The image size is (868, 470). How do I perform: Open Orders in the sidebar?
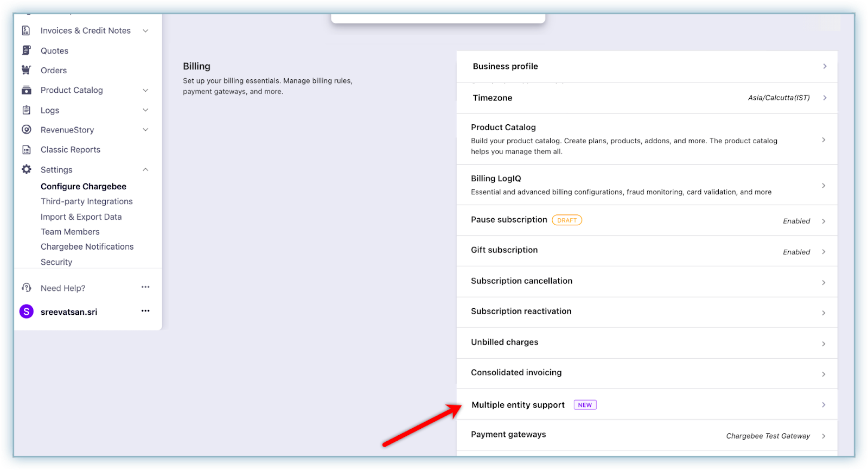pyautogui.click(x=54, y=71)
